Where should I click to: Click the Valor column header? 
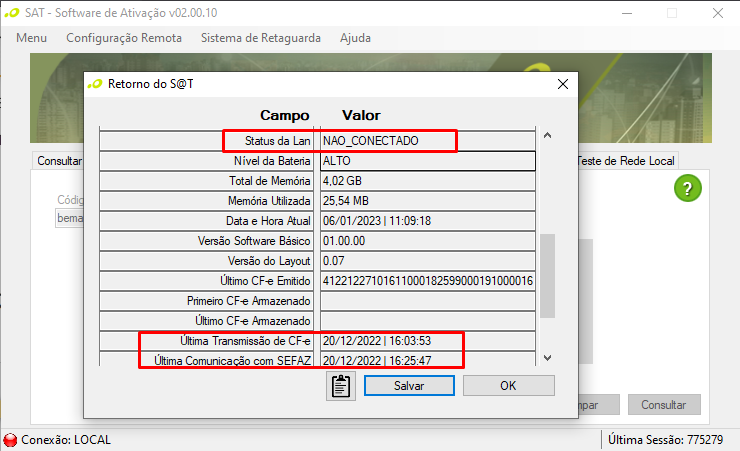click(x=361, y=115)
